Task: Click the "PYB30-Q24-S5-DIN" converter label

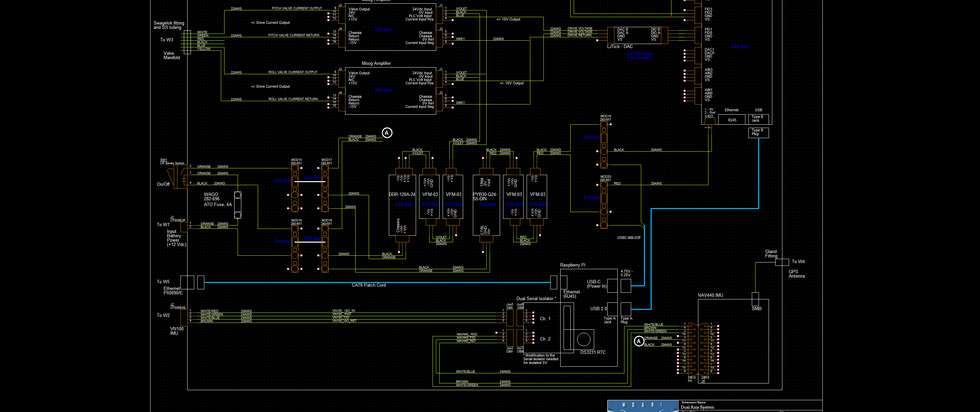Action: click(x=485, y=196)
